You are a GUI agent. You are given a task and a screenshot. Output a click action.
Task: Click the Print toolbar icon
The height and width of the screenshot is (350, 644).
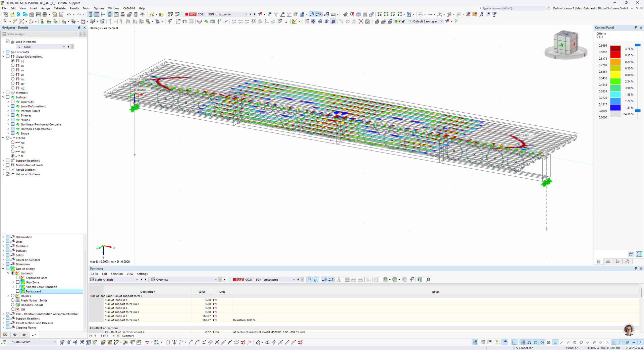(45, 14)
